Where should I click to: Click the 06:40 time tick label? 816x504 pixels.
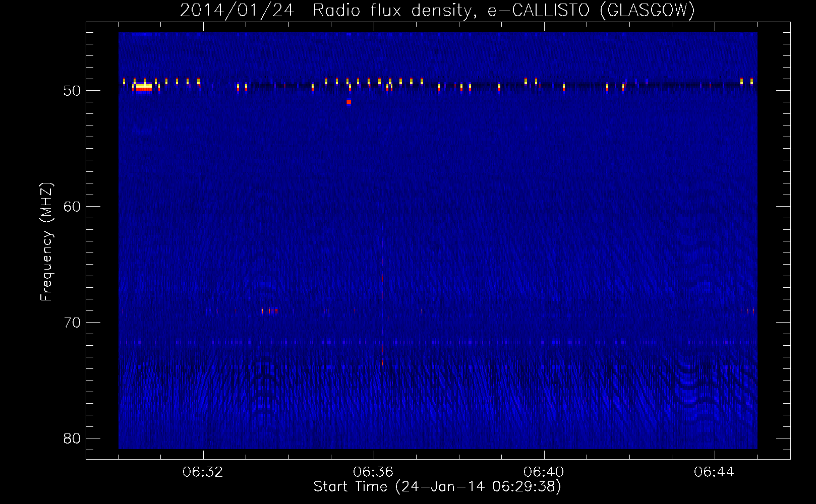pyautogui.click(x=544, y=472)
